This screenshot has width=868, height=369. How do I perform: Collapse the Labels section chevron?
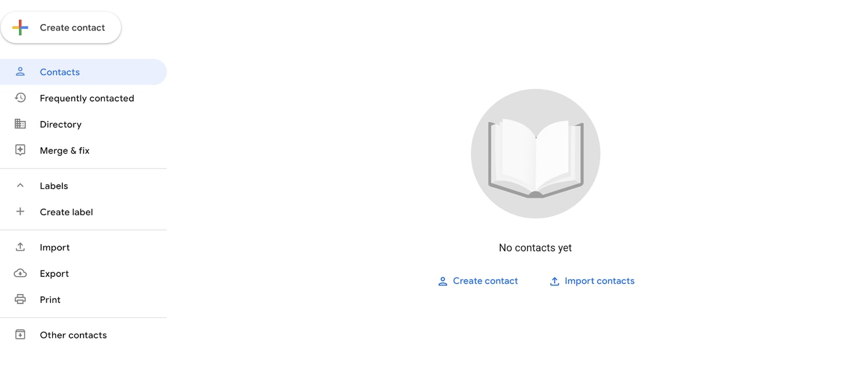pos(20,185)
